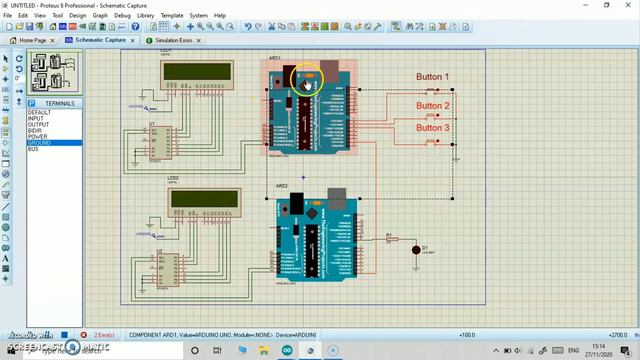The height and width of the screenshot is (360, 640).
Task: Click the Zoom In magnifier icon
Action: pyautogui.click(x=200, y=27)
